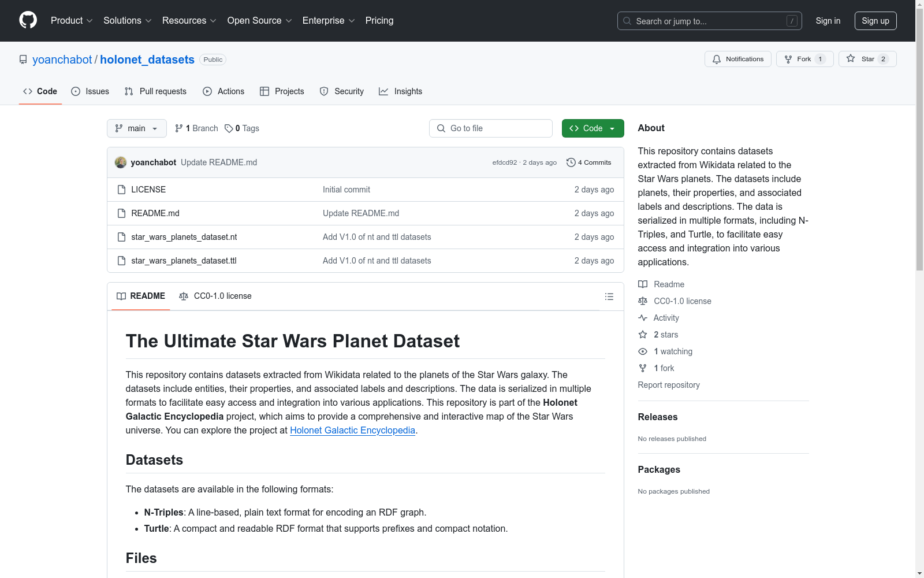Click the GitHub logo icon
Viewport: 924px width, 578px height.
point(28,20)
